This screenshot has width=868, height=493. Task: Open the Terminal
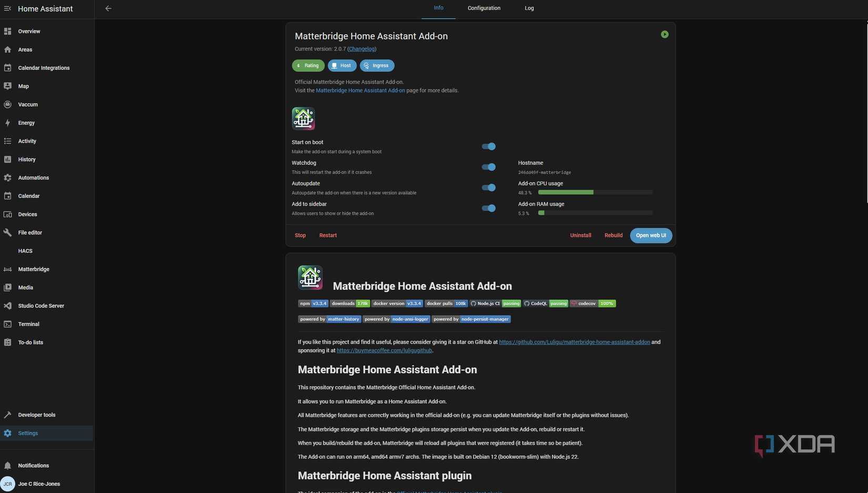click(x=28, y=324)
